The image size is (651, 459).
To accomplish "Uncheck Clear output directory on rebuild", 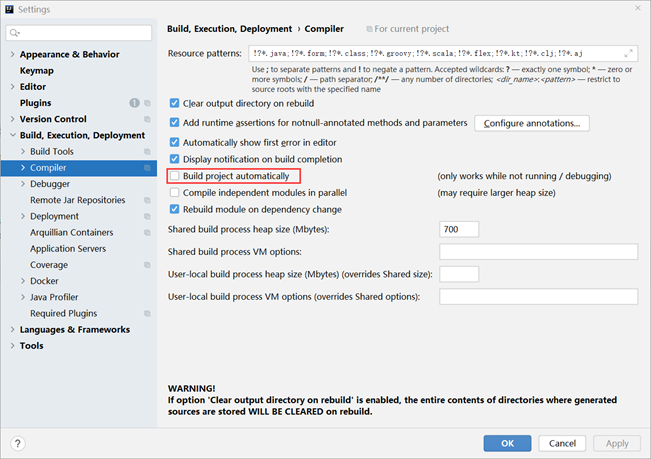I will click(x=175, y=102).
